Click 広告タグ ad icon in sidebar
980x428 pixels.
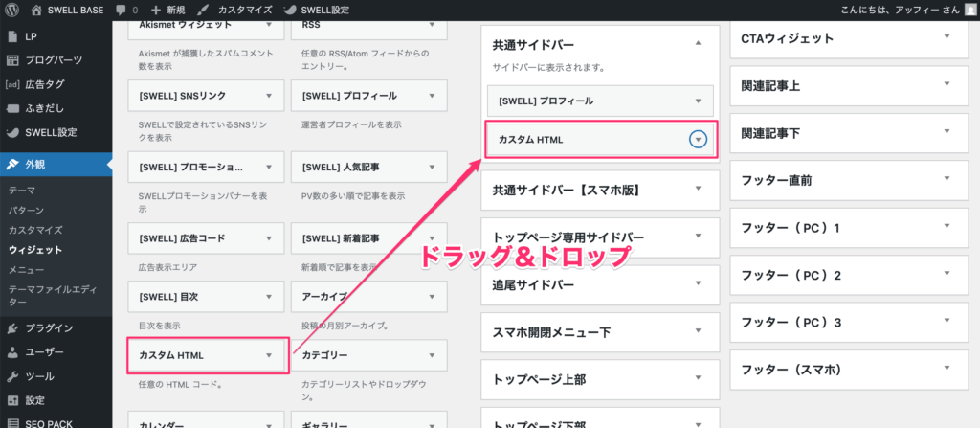click(11, 84)
